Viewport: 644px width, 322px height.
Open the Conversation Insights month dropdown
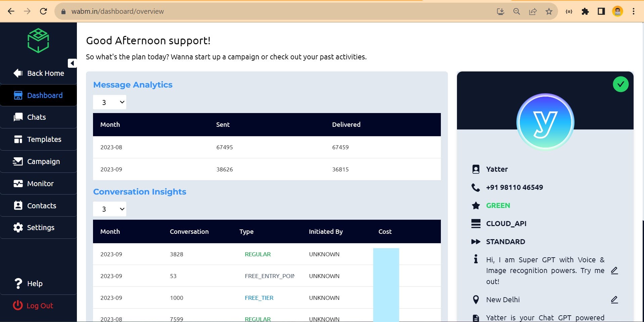coord(109,209)
